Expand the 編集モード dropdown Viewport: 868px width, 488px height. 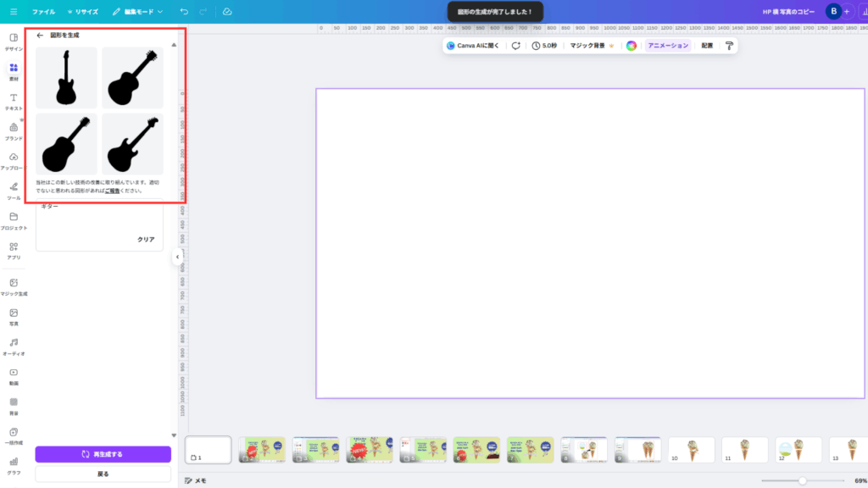(138, 12)
